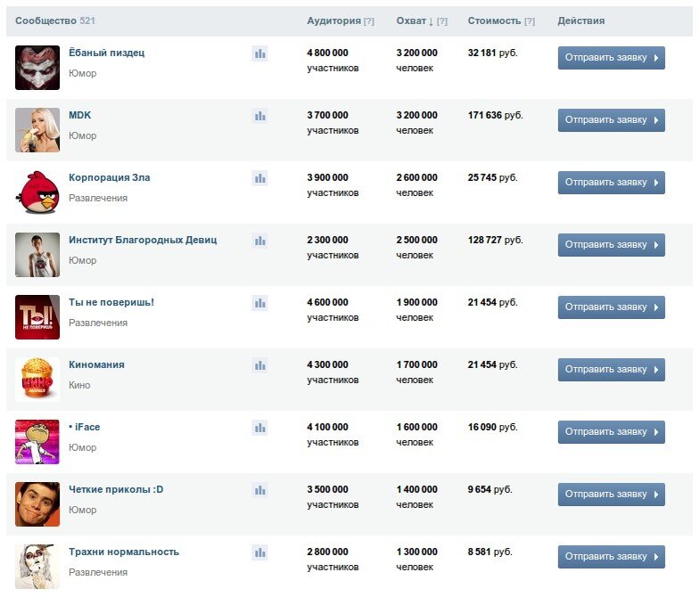Send request to MDK community
The image size is (700, 597).
611,120
